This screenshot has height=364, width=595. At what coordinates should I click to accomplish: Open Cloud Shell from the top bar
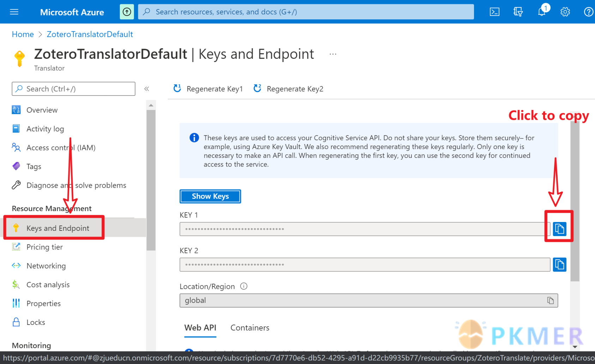pyautogui.click(x=494, y=12)
